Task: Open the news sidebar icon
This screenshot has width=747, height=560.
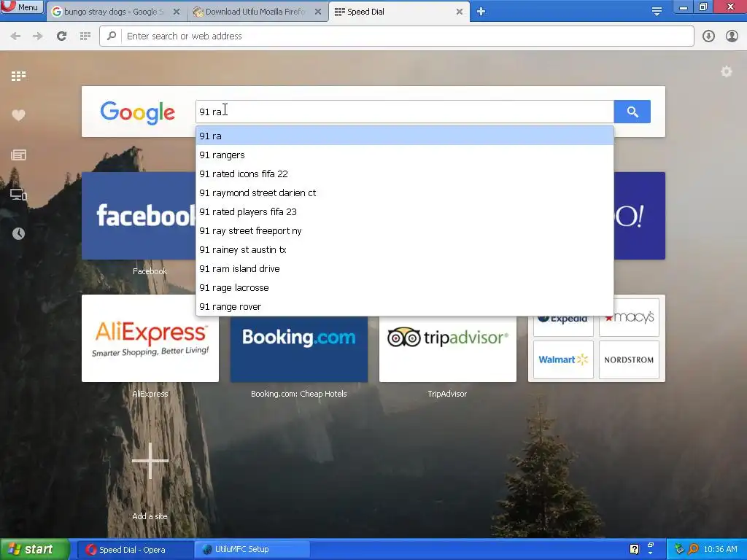Action: point(18,155)
